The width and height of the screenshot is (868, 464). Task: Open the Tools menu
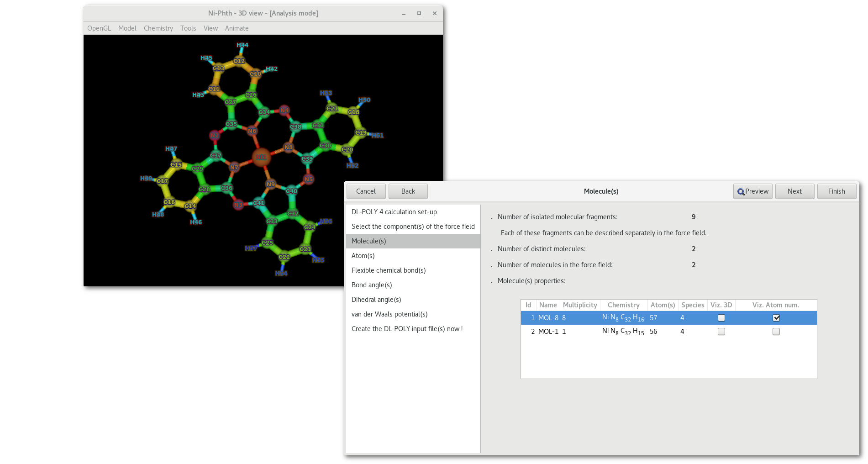[x=188, y=28]
